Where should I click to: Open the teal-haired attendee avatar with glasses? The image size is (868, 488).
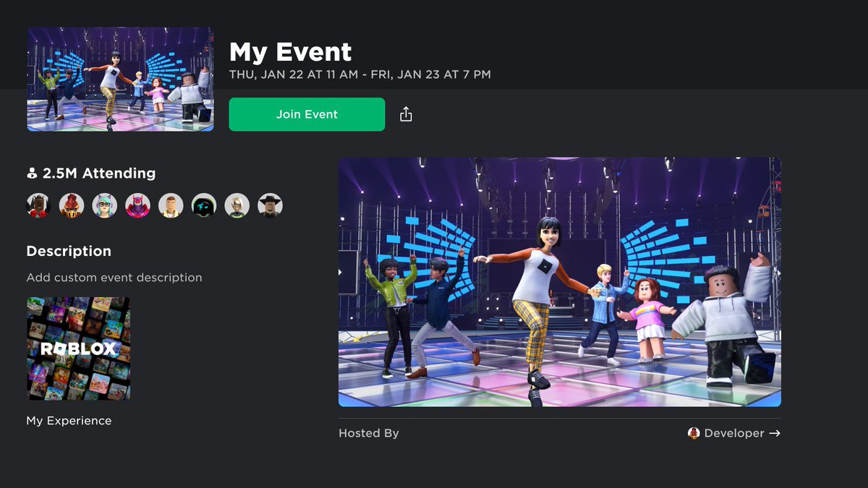pos(105,205)
